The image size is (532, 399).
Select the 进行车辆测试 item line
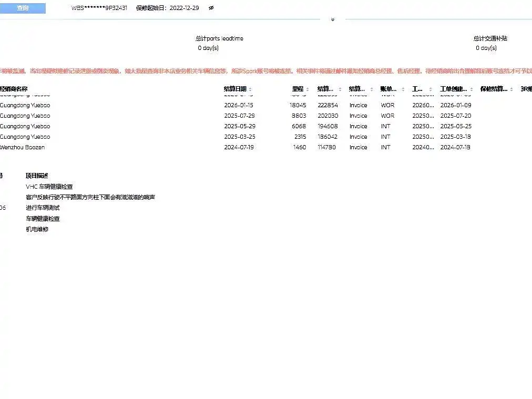(43, 208)
